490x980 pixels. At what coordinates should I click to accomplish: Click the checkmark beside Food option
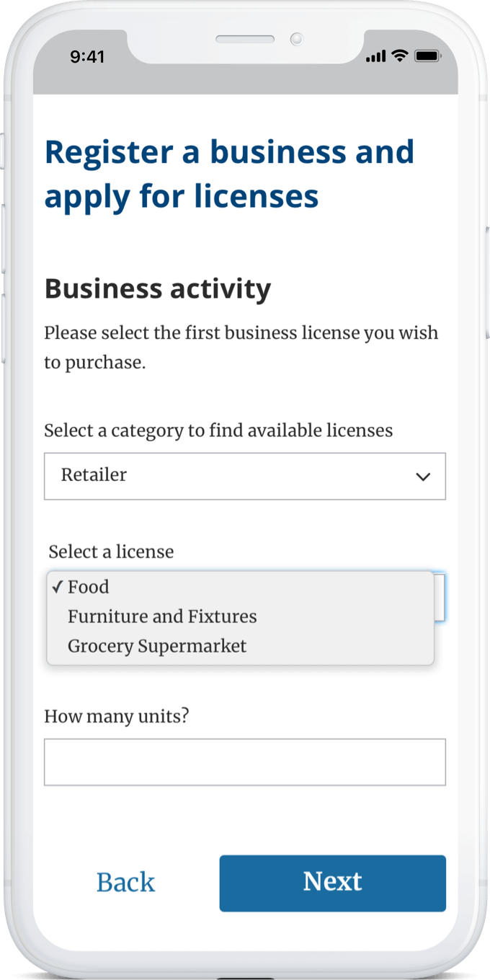point(58,586)
